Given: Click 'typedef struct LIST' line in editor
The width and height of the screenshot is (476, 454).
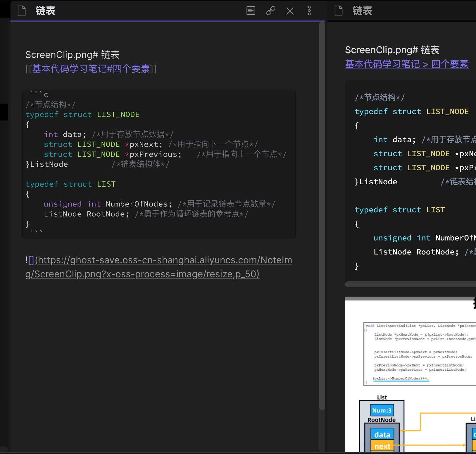Looking at the screenshot, I should click(70, 184).
